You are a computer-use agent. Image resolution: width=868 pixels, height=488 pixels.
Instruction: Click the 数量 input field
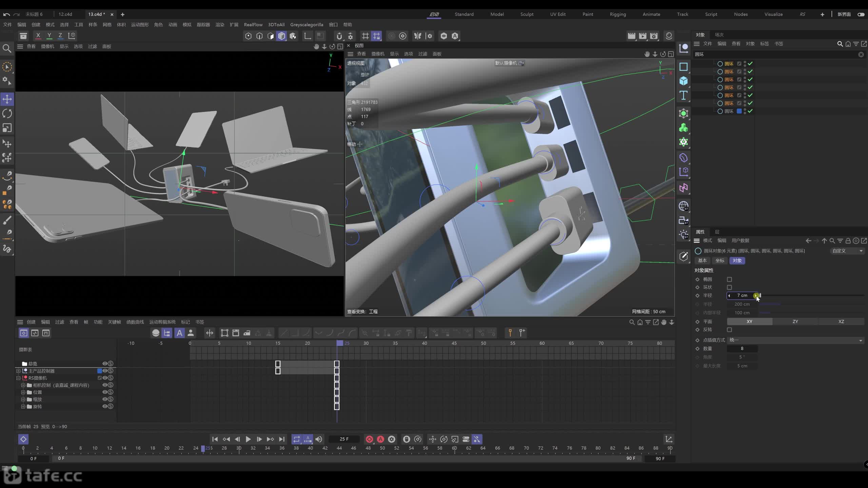pos(742,348)
